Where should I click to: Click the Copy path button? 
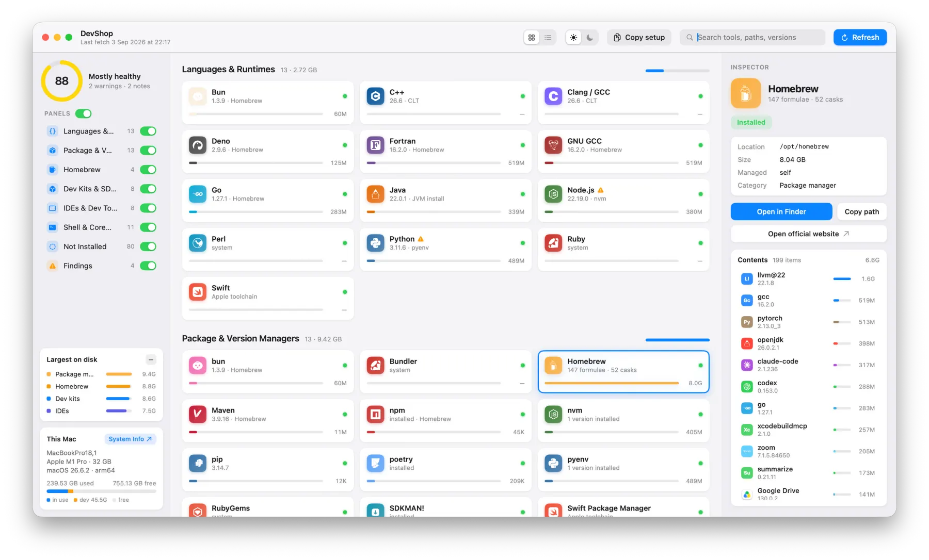[861, 212]
